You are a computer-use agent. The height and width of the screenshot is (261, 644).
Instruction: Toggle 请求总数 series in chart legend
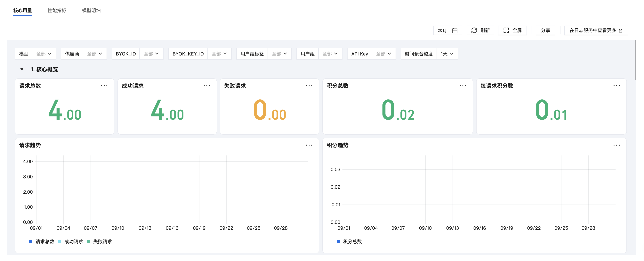42,241
